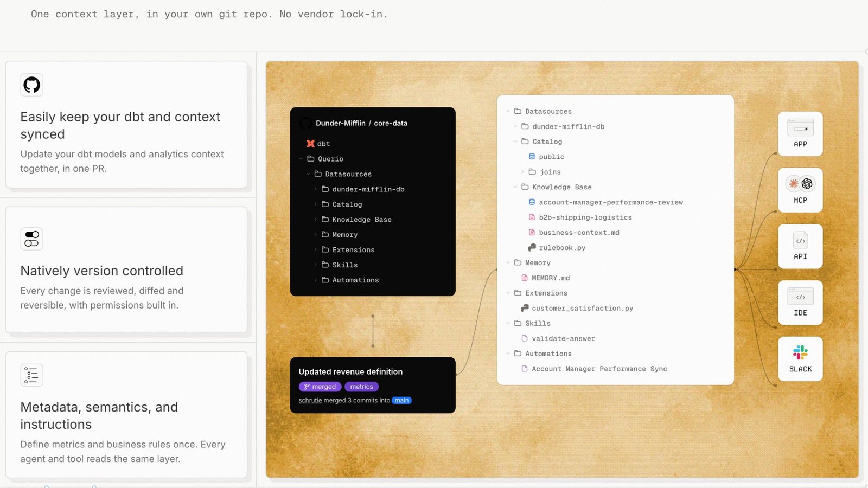Select the MCP integration tile

click(800, 190)
